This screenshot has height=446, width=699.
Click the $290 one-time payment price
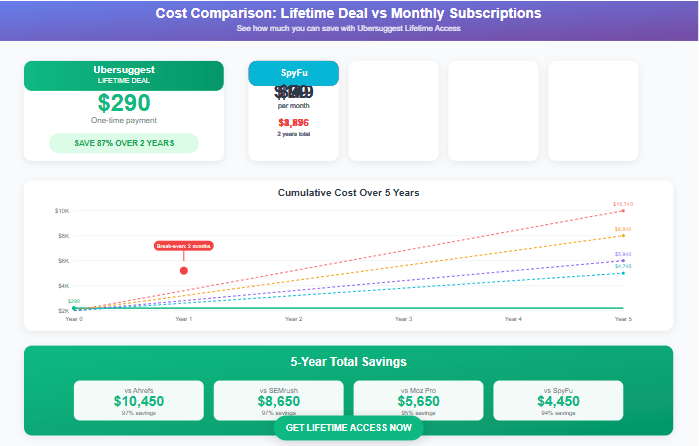pos(124,103)
